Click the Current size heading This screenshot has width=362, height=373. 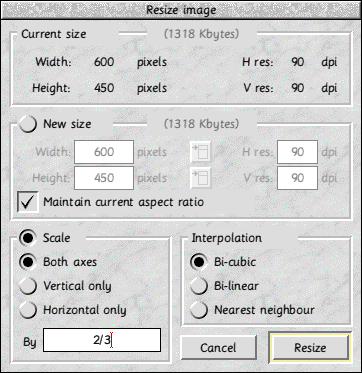[54, 34]
